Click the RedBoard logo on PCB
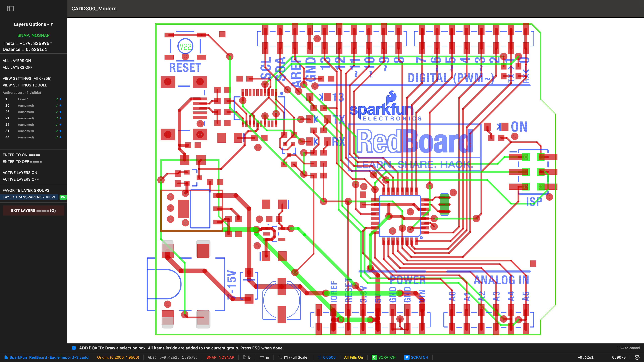The height and width of the screenshot is (362, 644). [x=415, y=141]
